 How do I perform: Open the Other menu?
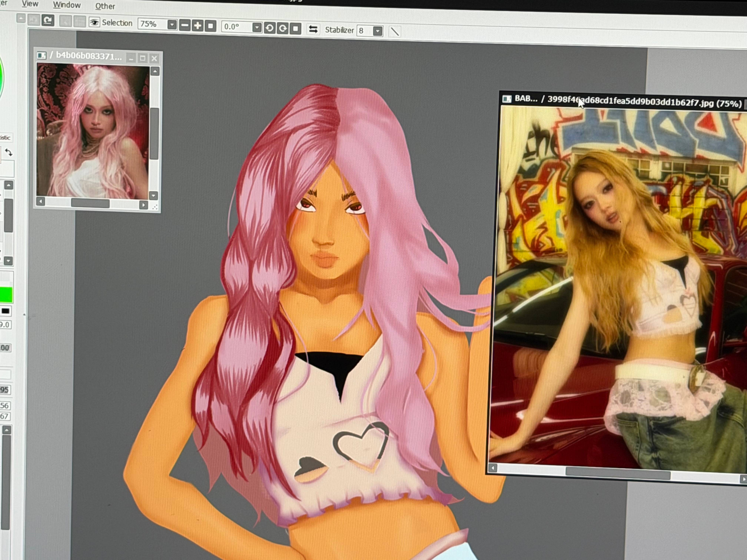(105, 6)
